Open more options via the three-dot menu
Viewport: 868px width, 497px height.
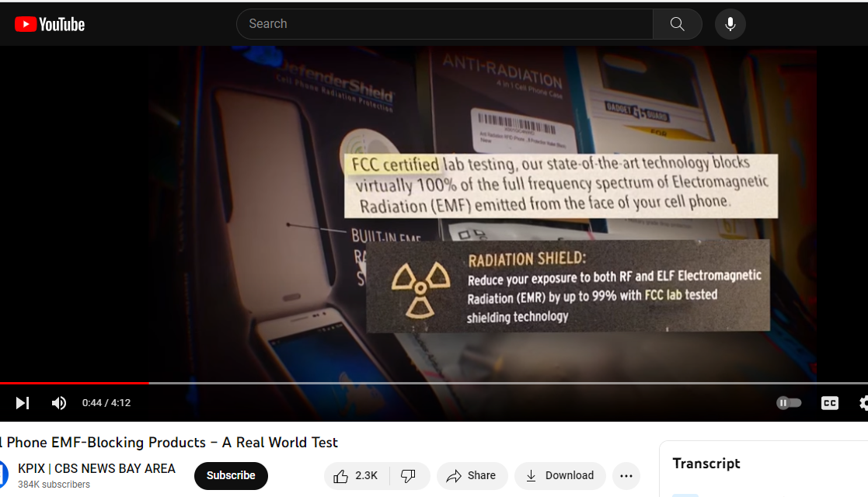click(626, 475)
